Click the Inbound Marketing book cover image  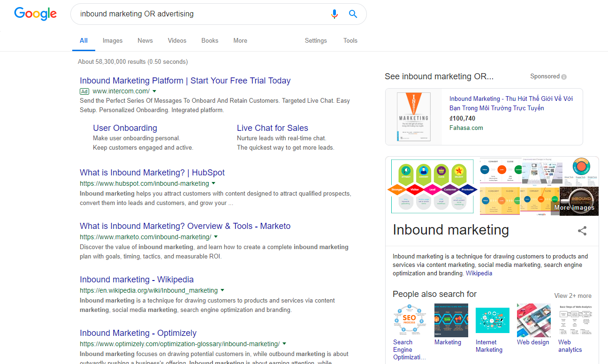tap(413, 116)
